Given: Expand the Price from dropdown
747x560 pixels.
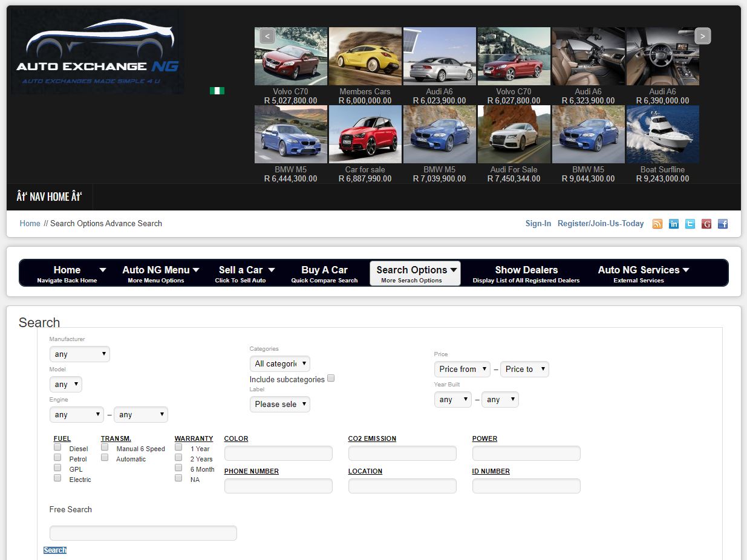Looking at the screenshot, I should click(x=462, y=369).
